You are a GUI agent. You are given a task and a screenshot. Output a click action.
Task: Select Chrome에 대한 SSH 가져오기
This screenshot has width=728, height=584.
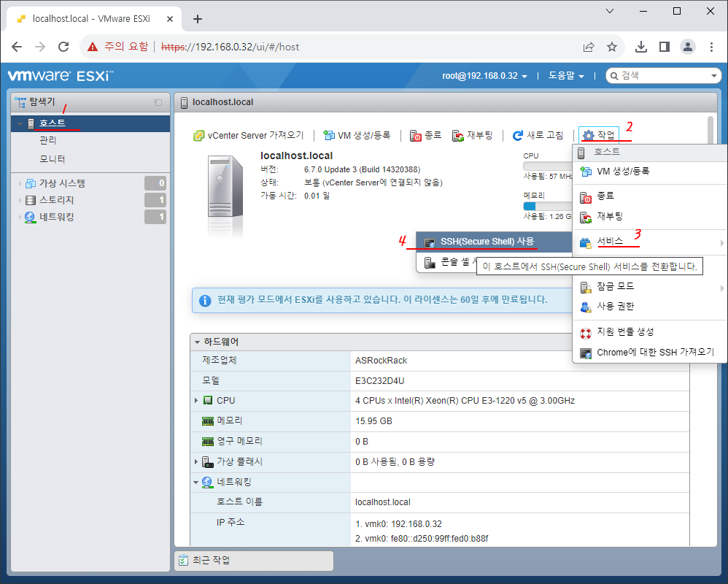coord(650,353)
